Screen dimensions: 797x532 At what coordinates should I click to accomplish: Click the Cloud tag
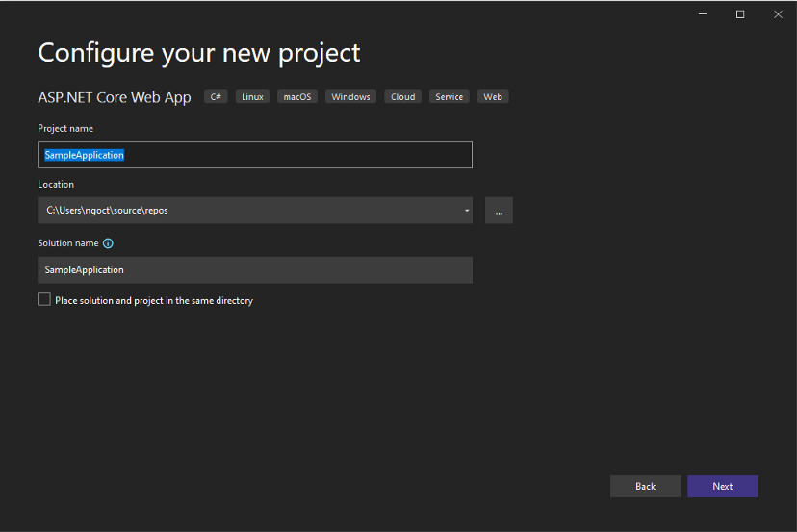click(402, 97)
